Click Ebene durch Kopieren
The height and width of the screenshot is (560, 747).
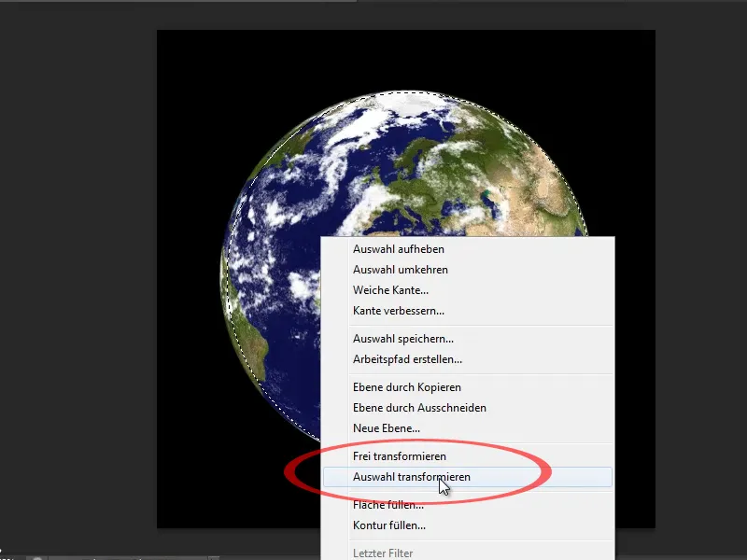click(x=468, y=387)
